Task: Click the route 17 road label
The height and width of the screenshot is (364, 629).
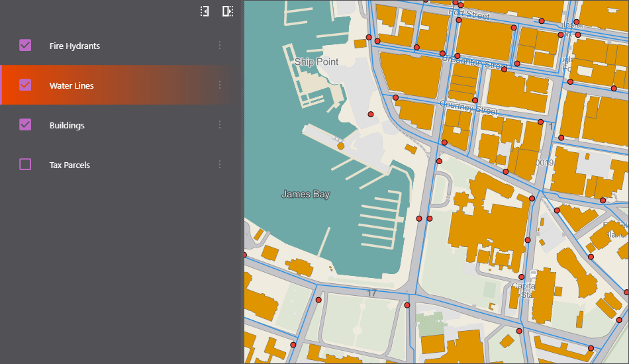Action: tap(372, 293)
